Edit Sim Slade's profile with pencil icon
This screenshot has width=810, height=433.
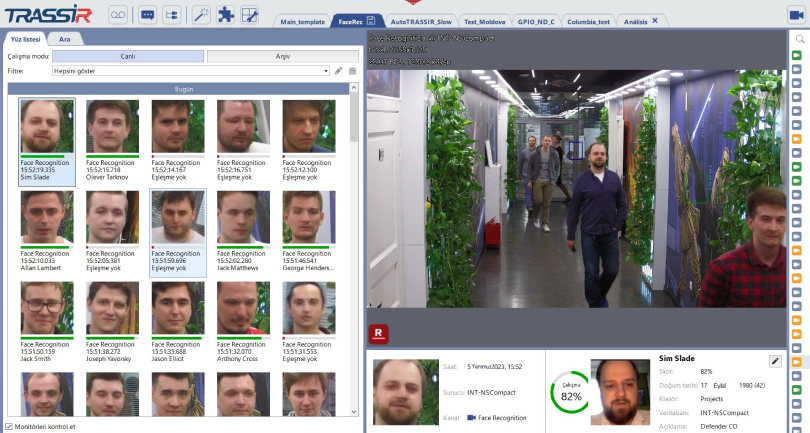(x=775, y=362)
